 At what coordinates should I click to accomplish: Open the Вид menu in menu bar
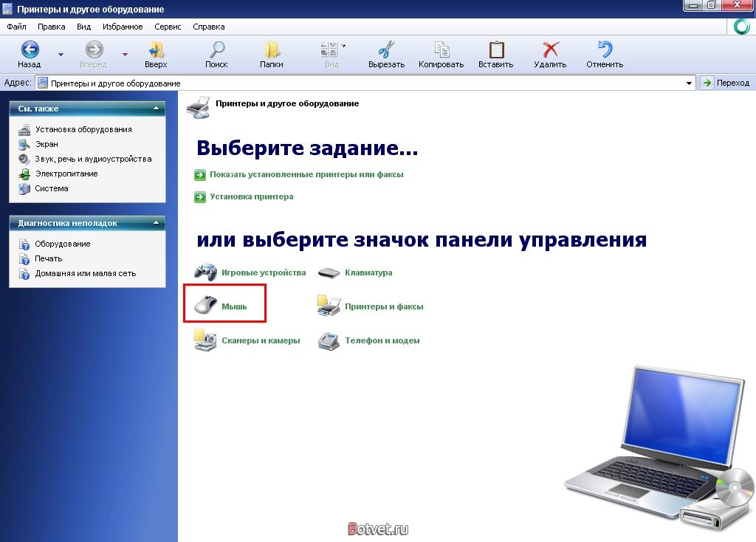click(84, 27)
